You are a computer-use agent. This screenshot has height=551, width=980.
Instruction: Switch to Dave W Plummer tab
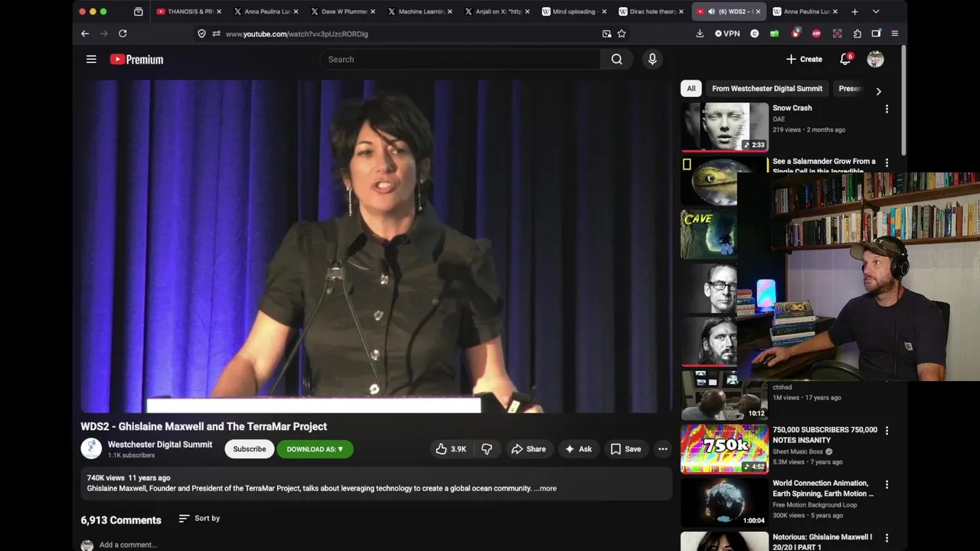point(343,11)
